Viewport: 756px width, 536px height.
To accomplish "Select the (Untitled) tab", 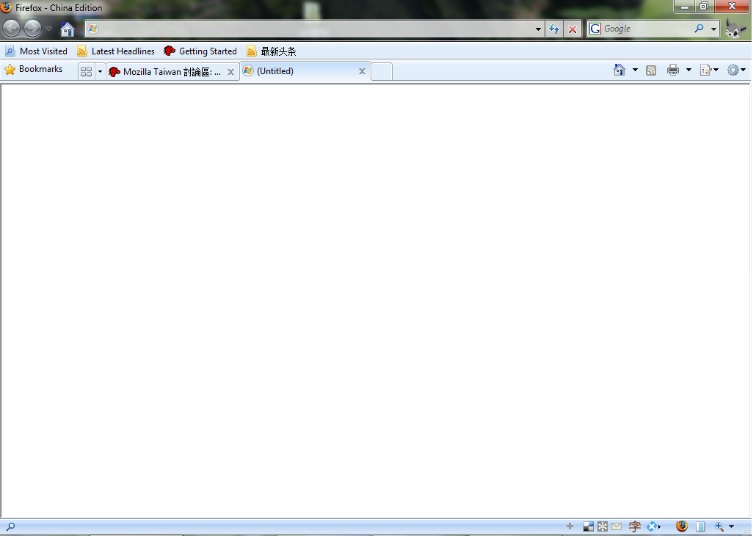I will pyautogui.click(x=305, y=71).
